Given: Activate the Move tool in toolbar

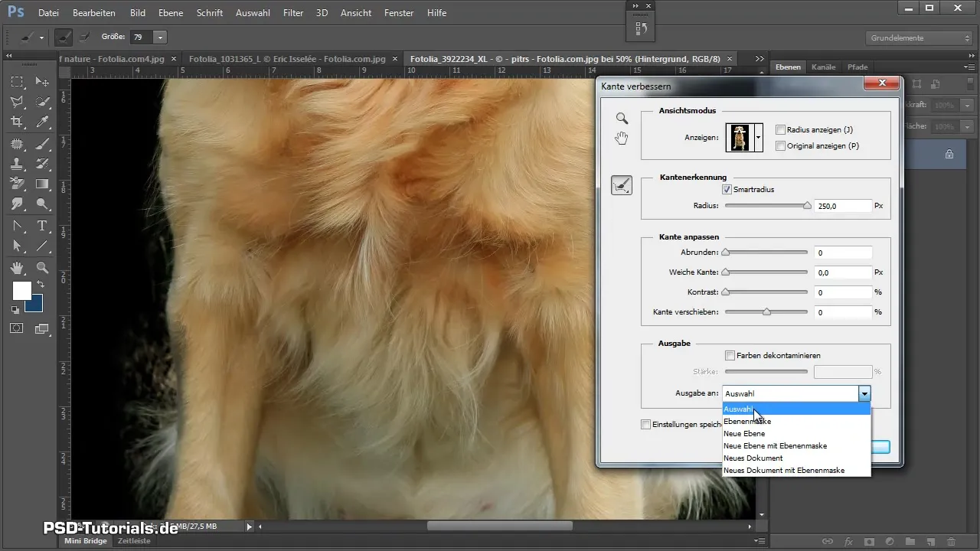Looking at the screenshot, I should (43, 82).
